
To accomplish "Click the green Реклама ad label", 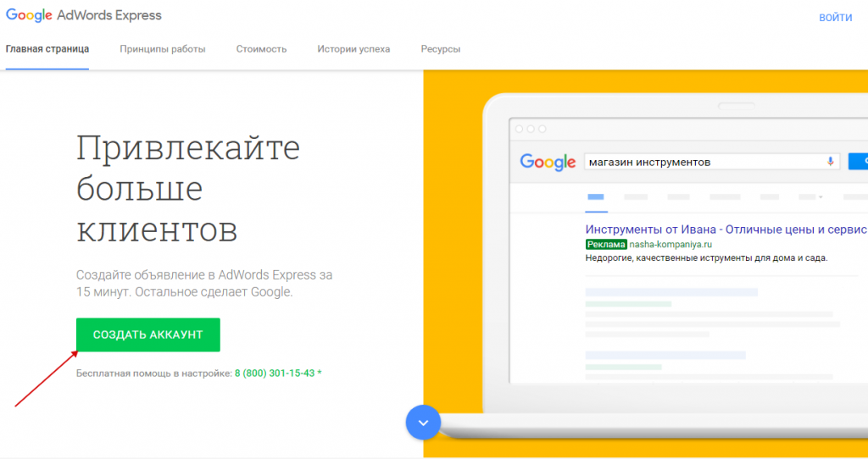I will (x=606, y=245).
